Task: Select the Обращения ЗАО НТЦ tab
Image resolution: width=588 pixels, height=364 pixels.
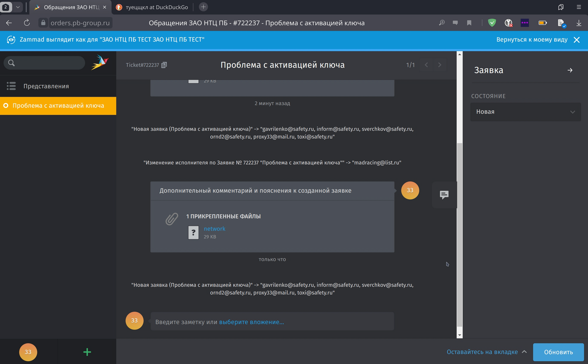Action: [70, 7]
